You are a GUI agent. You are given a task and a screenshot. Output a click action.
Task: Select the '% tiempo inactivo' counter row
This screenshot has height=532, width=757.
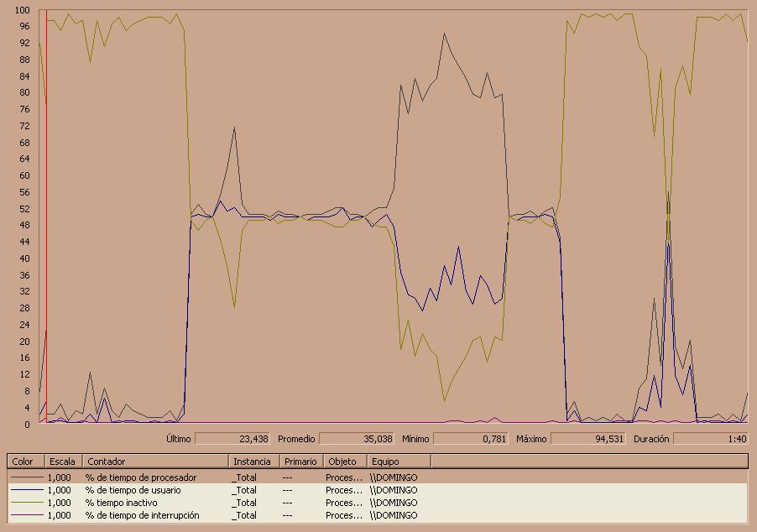click(378, 502)
